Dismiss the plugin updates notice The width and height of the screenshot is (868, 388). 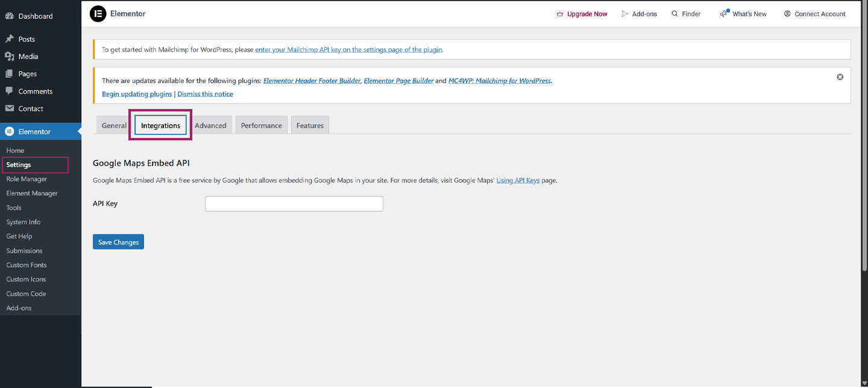tap(840, 77)
